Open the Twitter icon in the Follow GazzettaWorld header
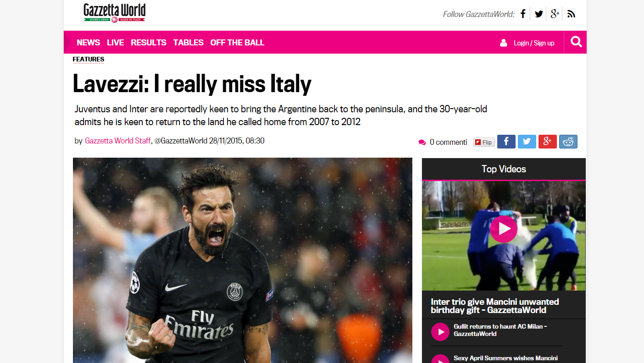644x363 pixels. coord(539,14)
